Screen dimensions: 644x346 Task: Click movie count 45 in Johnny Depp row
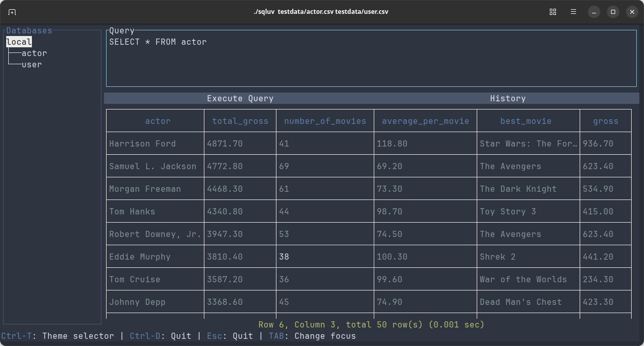tap(284, 302)
